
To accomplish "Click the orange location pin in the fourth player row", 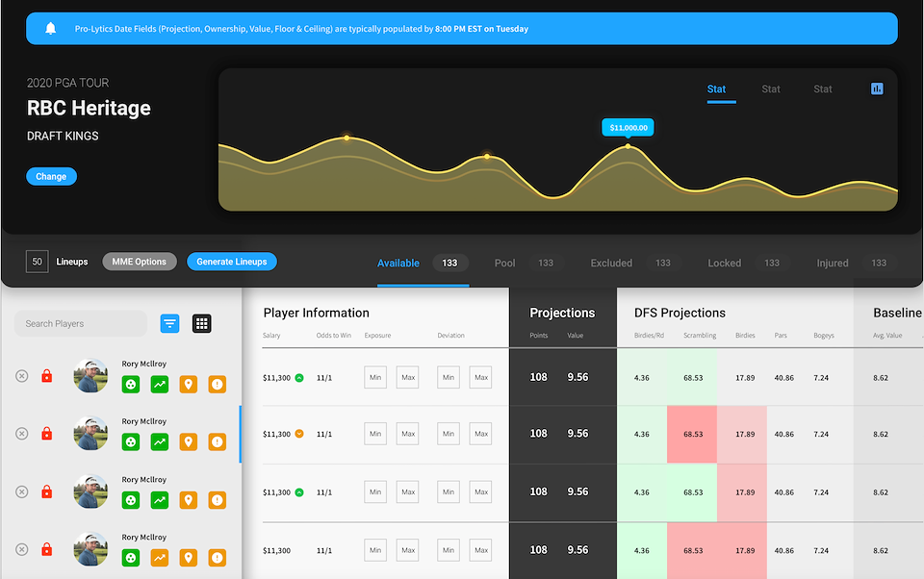I will coord(189,558).
